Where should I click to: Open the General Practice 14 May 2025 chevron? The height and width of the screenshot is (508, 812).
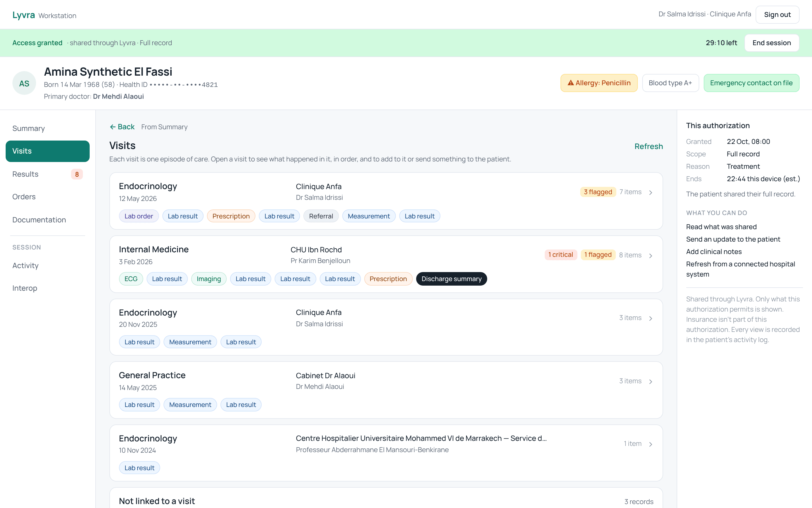point(651,381)
